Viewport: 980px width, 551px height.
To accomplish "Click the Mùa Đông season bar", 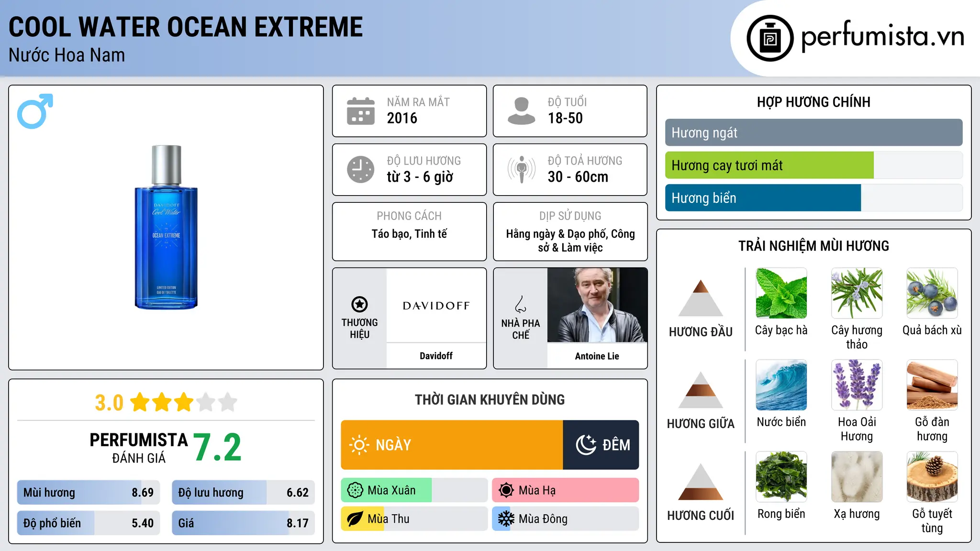I will coord(565,519).
